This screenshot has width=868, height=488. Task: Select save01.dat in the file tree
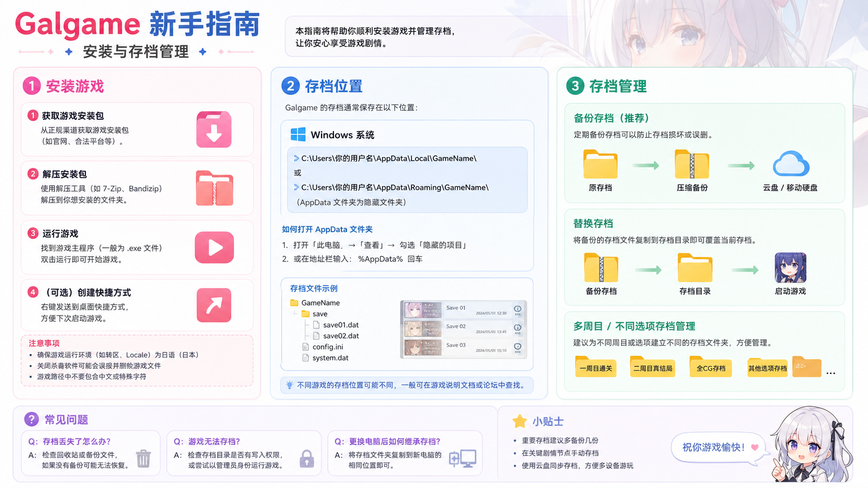coord(336,325)
